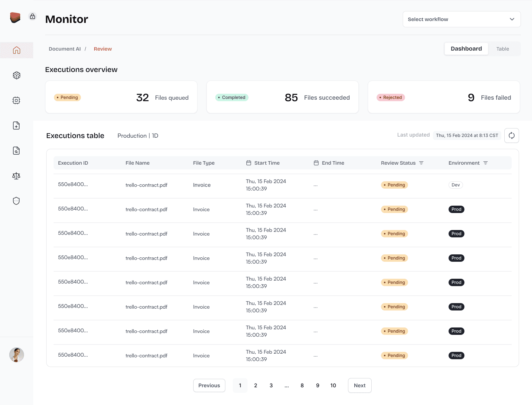Click the Completed files succeeded card
Image resolution: width=532 pixels, height=405 pixels.
283,97
